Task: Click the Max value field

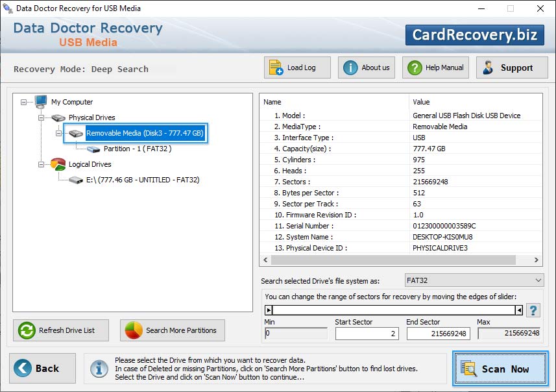Action: pyautogui.click(x=509, y=334)
